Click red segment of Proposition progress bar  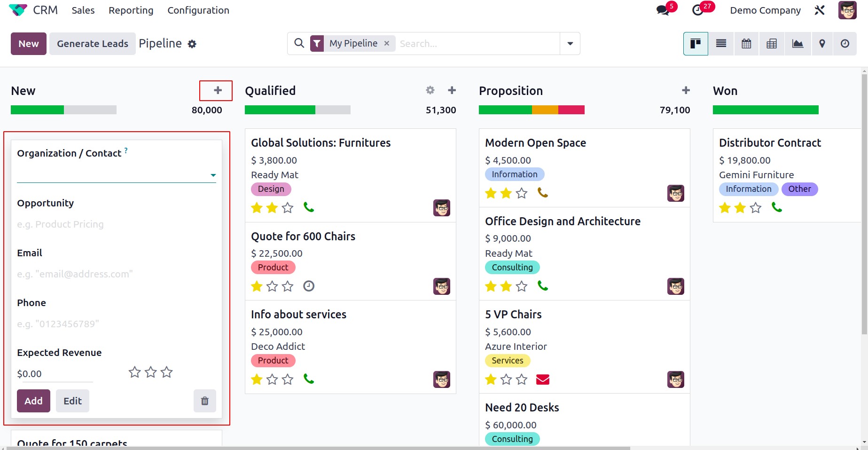(571, 110)
